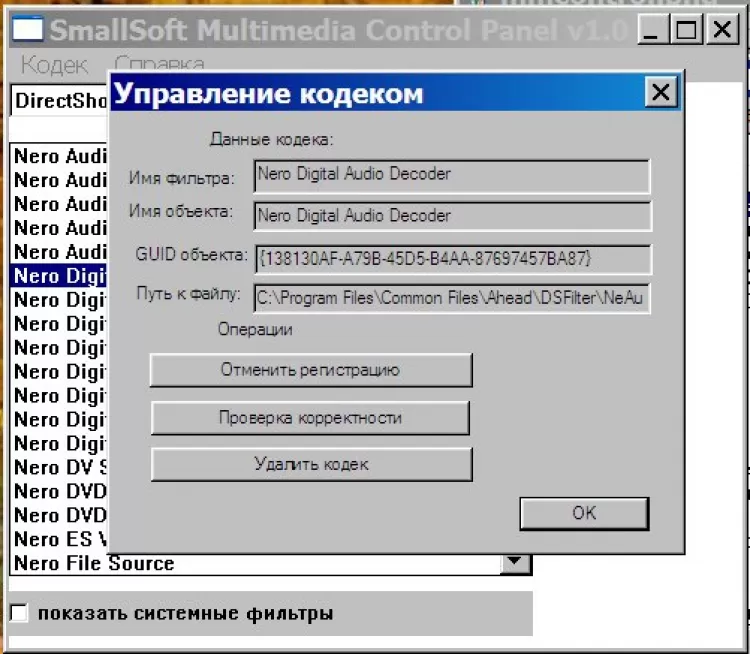Select the highlighted Nero Digi list row
Viewport: 750px width, 654px height.
coord(59,276)
